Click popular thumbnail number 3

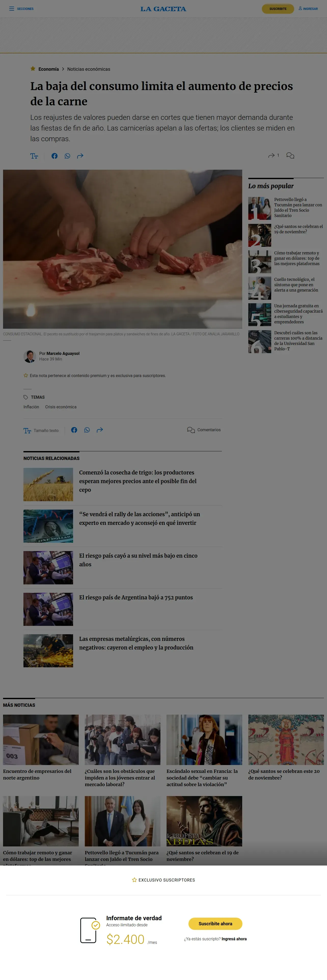(260, 262)
